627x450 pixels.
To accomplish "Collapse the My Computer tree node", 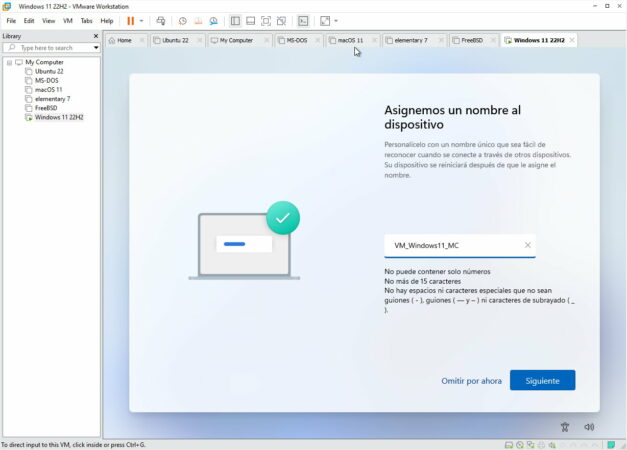I will (9, 62).
